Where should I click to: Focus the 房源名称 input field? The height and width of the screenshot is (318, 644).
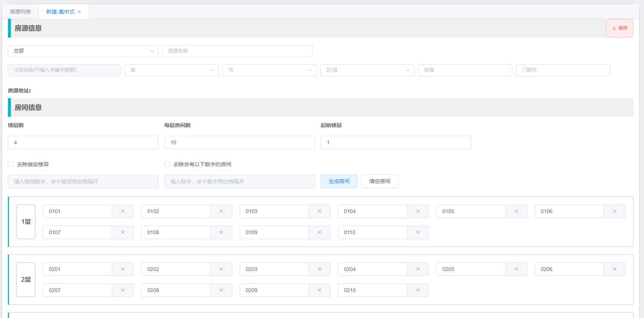(x=238, y=51)
